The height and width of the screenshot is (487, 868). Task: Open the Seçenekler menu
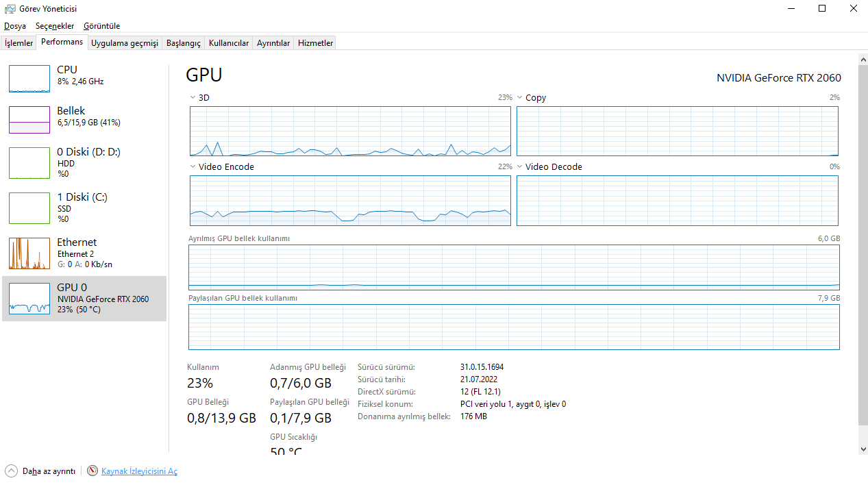(55, 26)
